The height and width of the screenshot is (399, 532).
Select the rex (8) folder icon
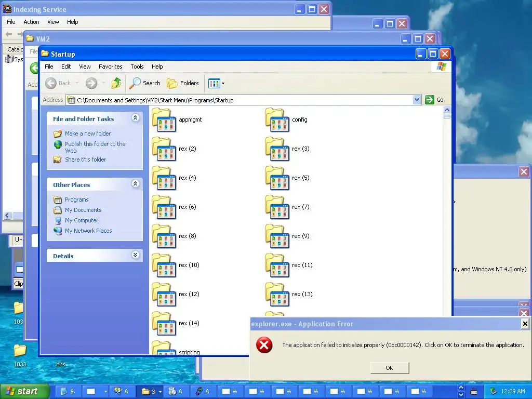(x=164, y=236)
